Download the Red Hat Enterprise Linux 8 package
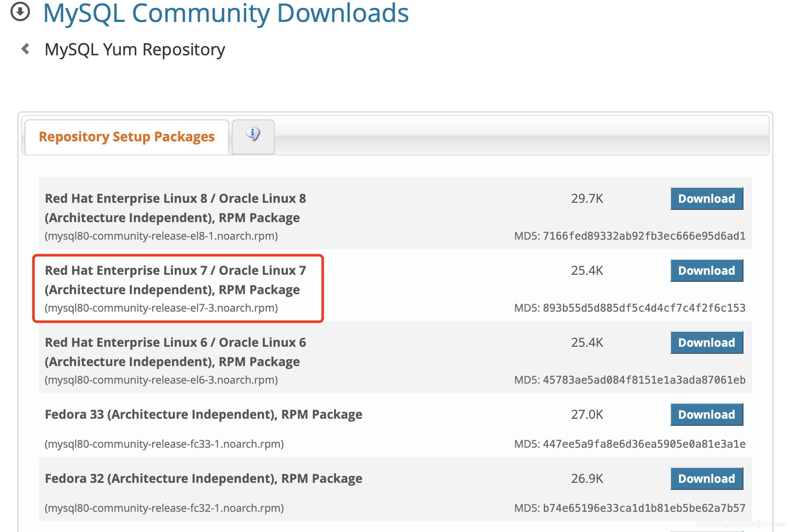The height and width of the screenshot is (532, 790). [707, 198]
